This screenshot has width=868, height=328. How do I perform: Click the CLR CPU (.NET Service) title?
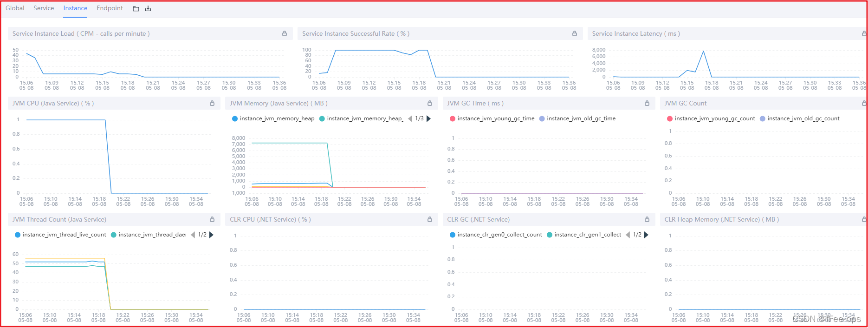pos(270,219)
